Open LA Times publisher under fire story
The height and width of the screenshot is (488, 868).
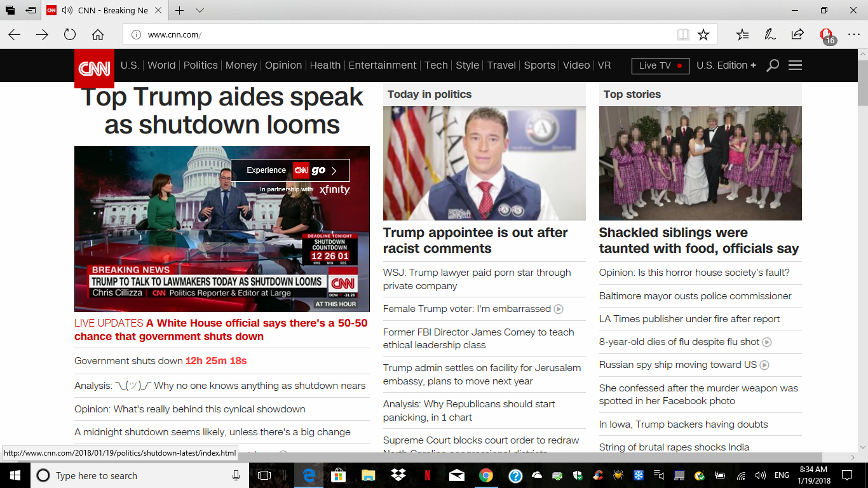coord(689,319)
